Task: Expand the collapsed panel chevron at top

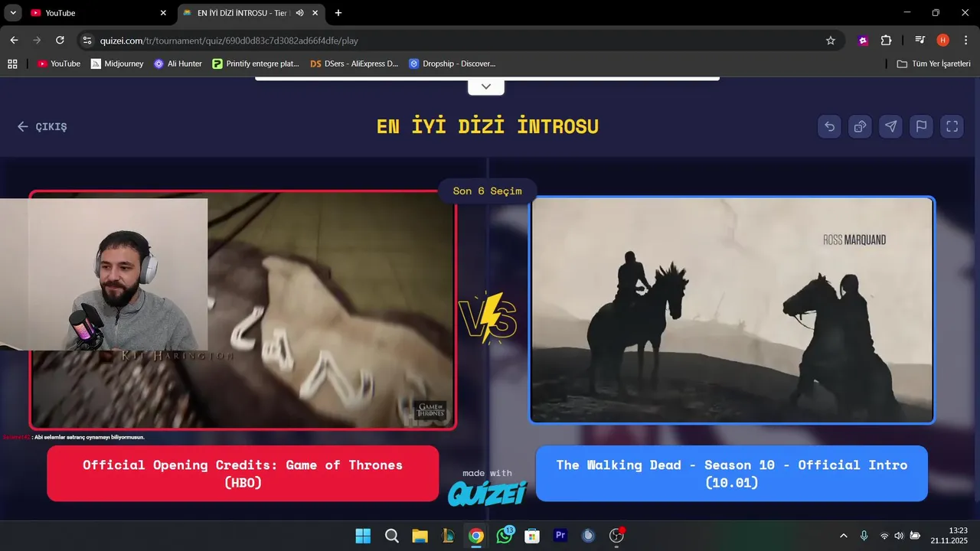Action: (x=486, y=86)
